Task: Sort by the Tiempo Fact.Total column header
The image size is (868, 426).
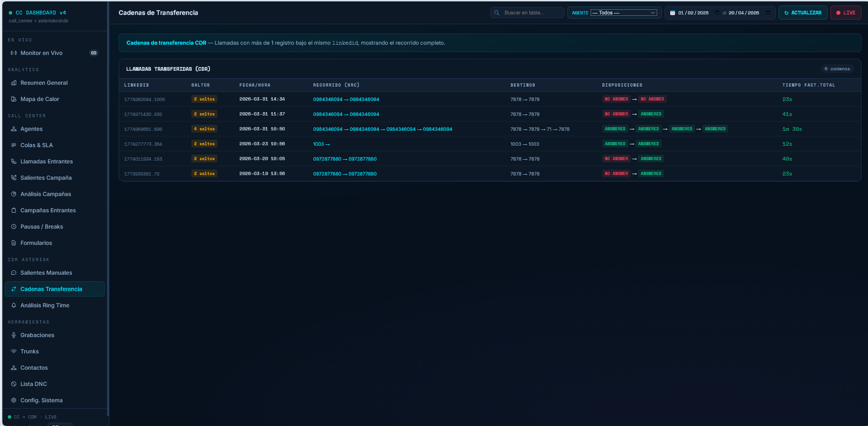Action: pos(808,85)
